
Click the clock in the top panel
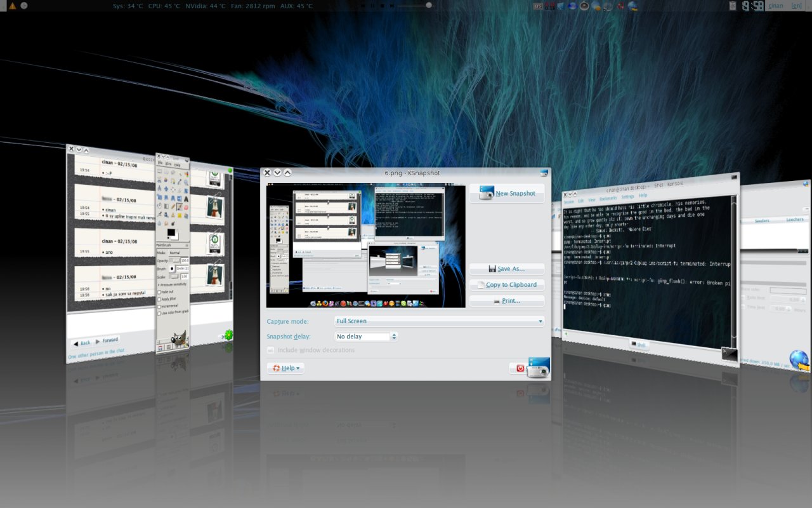[x=752, y=6]
